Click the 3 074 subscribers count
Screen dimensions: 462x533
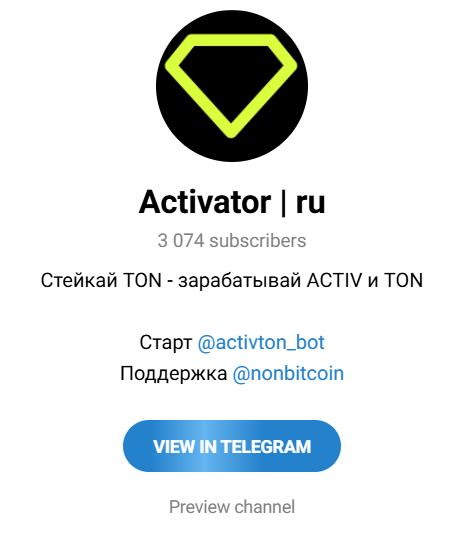[232, 241]
